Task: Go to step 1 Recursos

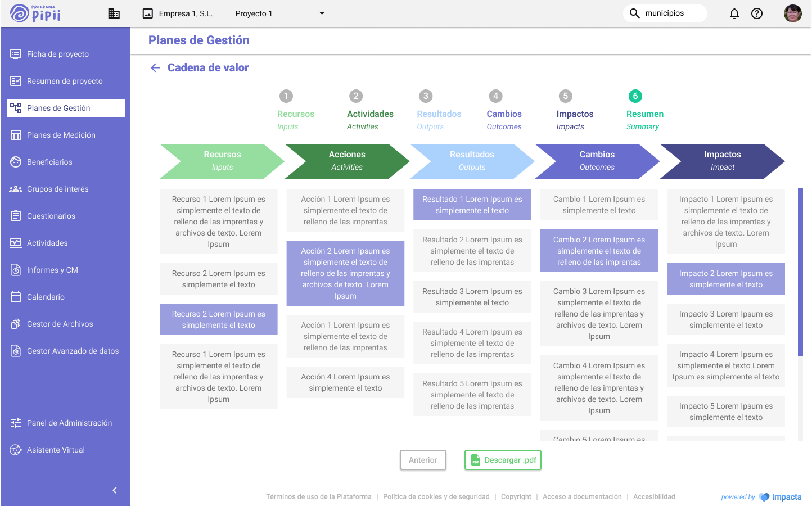Action: (286, 96)
